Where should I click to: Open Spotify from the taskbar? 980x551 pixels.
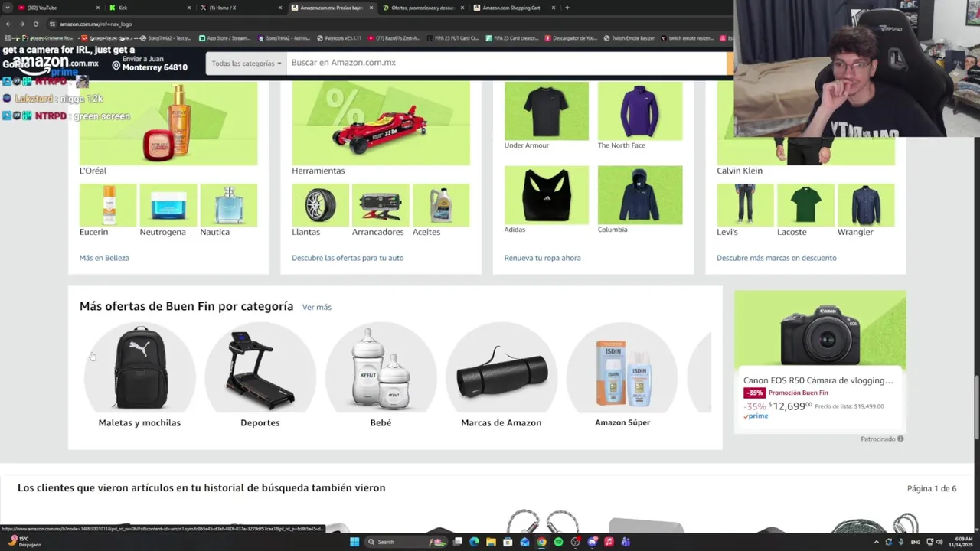tap(558, 542)
